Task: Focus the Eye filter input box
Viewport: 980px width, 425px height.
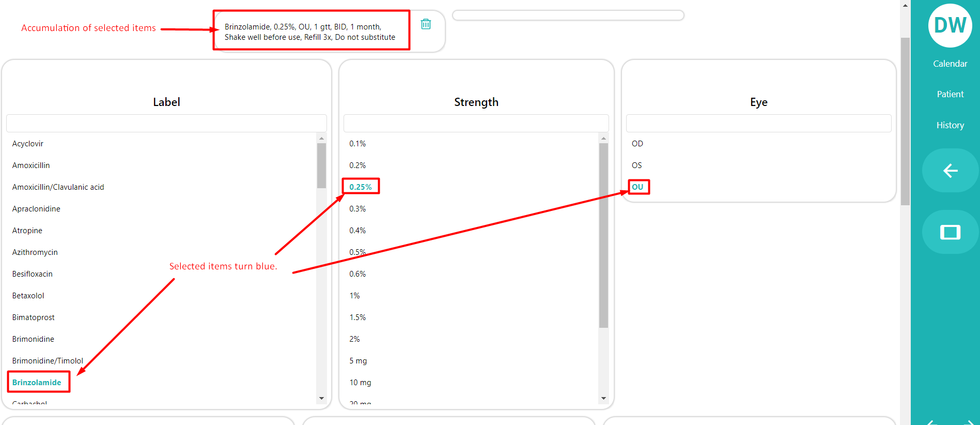Action: coord(758,124)
